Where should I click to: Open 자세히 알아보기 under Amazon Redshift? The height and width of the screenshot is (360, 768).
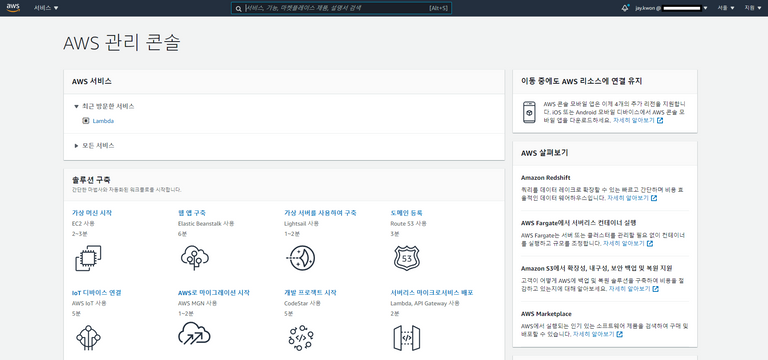[x=628, y=198]
